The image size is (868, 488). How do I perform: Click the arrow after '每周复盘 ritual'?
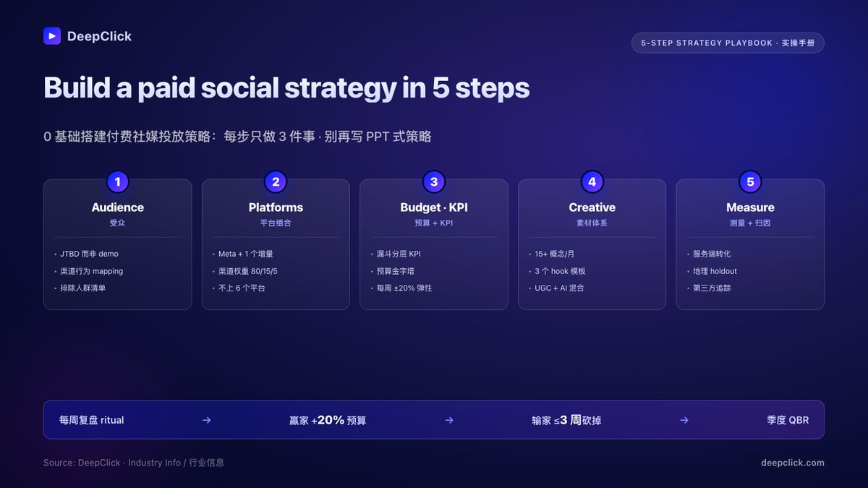[x=207, y=420]
